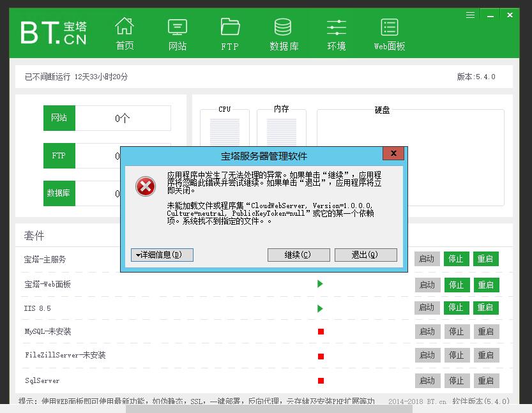Close the 宝塔 main window

coord(510,15)
